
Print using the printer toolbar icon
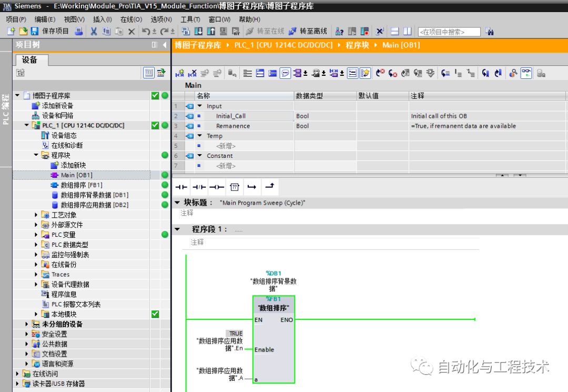tap(78, 32)
